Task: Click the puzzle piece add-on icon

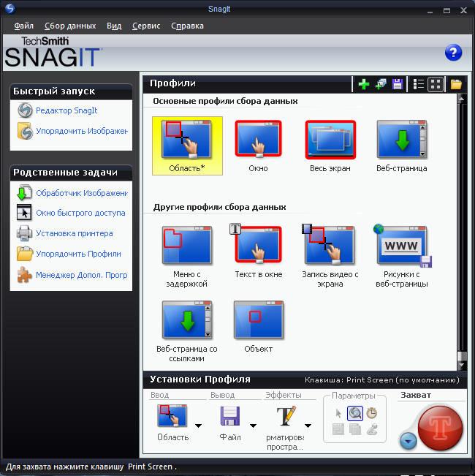Action: click(x=24, y=275)
